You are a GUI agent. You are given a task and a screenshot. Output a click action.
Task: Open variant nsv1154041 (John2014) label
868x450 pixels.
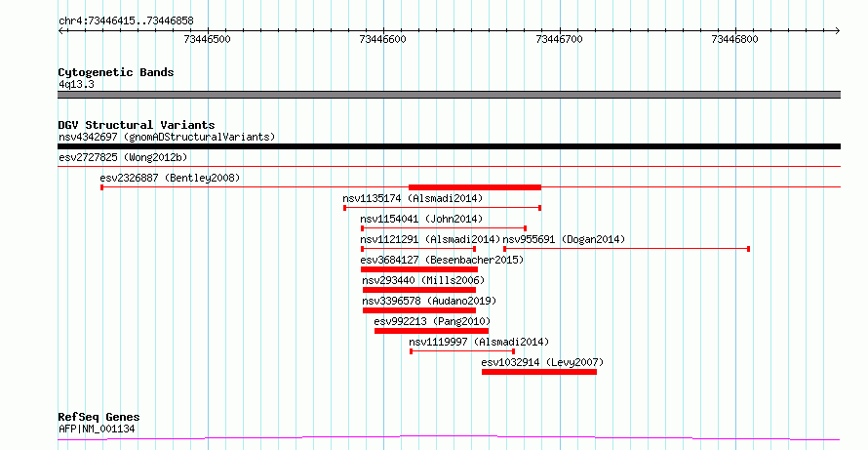pyautogui.click(x=421, y=219)
